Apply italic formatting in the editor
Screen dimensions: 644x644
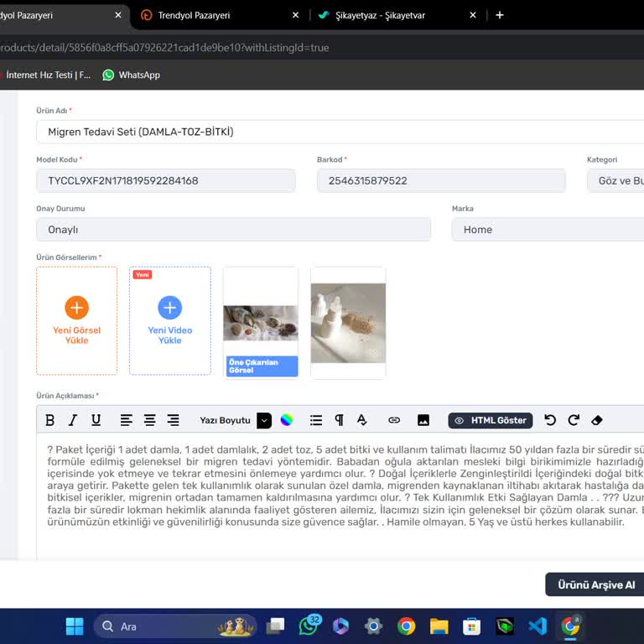(73, 420)
